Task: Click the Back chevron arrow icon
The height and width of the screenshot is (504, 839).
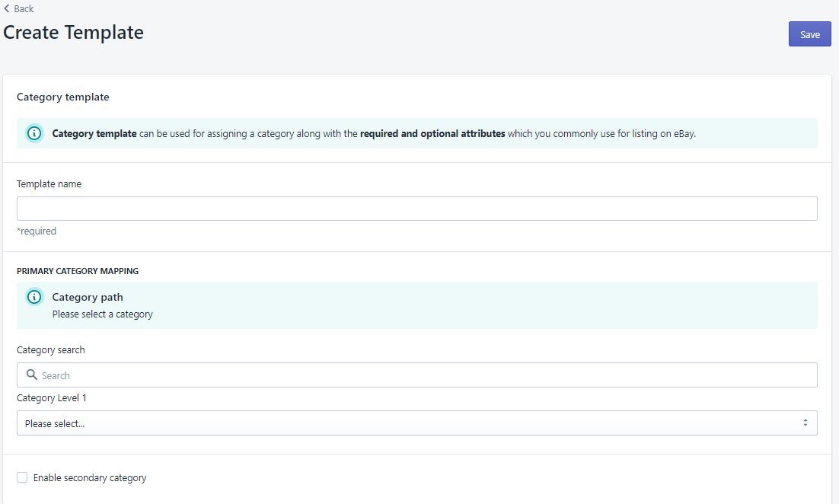Action: click(7, 8)
